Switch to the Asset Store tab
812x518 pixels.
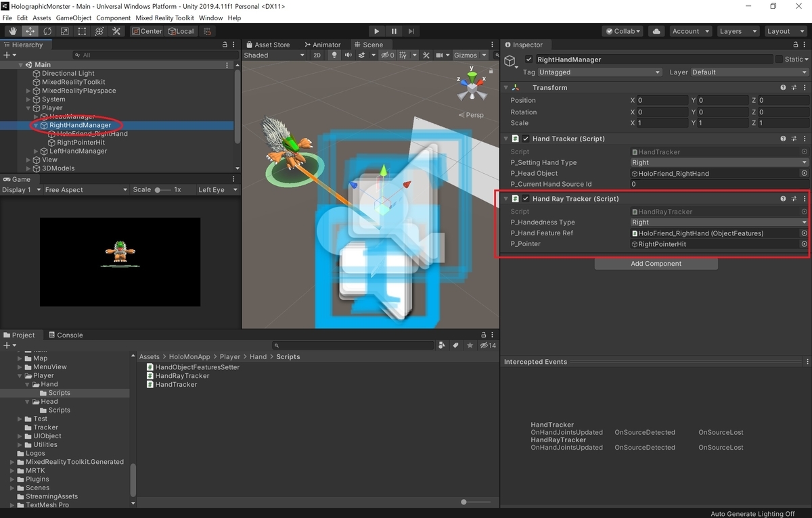pyautogui.click(x=267, y=45)
